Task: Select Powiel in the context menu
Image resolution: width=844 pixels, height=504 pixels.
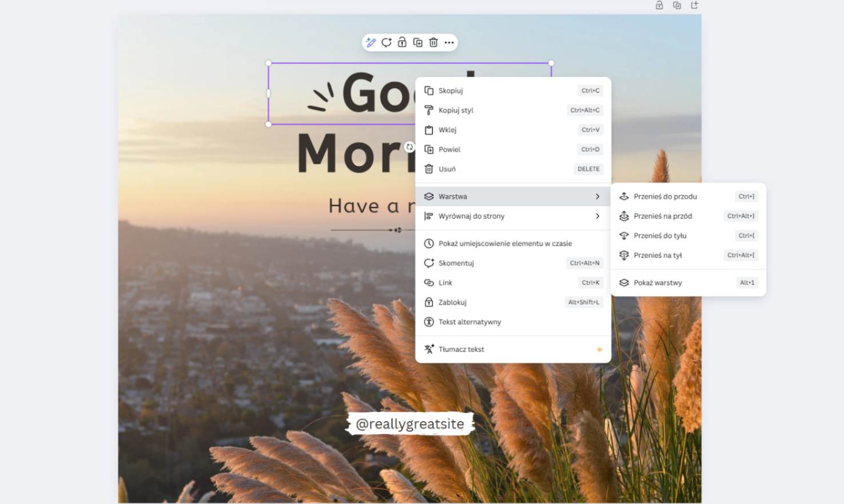Action: pos(513,149)
